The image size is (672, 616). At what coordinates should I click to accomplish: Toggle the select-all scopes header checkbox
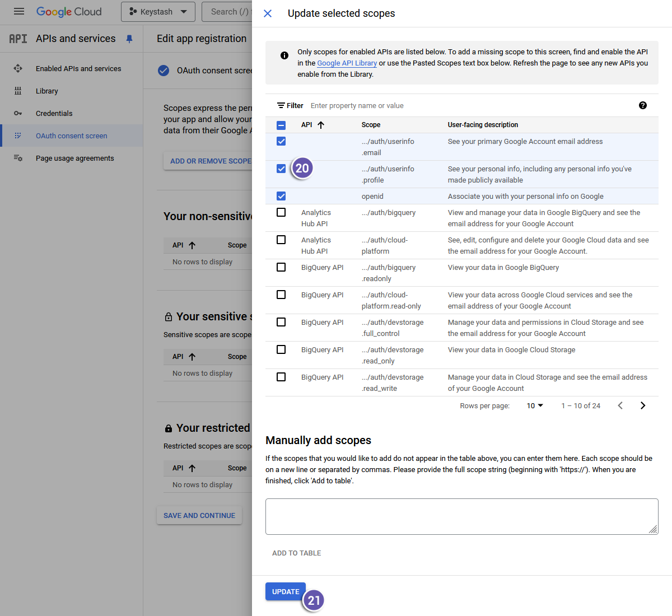pyautogui.click(x=281, y=125)
